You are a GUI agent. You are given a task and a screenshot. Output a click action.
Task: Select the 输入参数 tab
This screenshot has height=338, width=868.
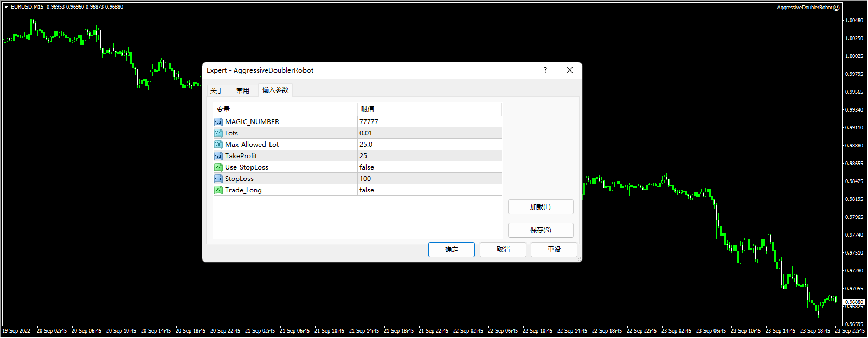click(x=275, y=90)
